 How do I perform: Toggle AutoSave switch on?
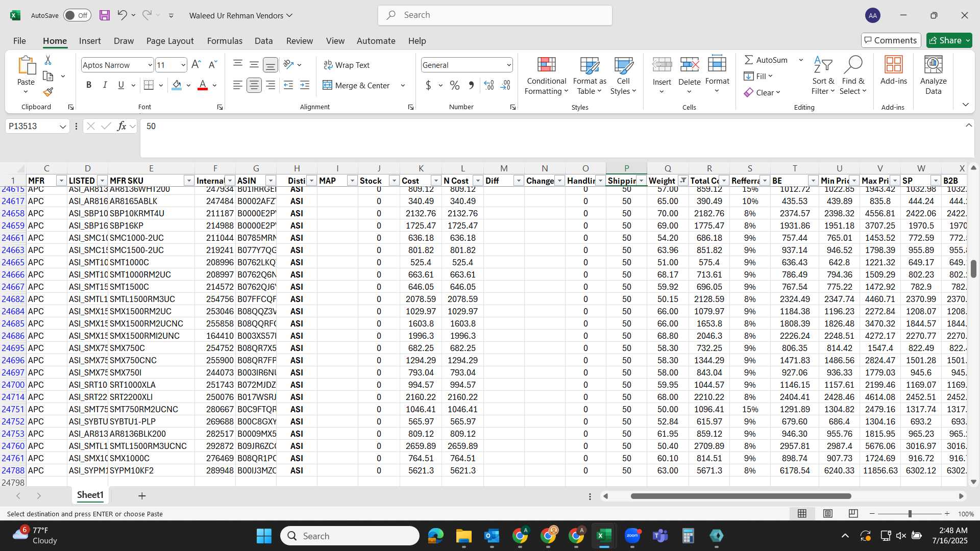77,15
